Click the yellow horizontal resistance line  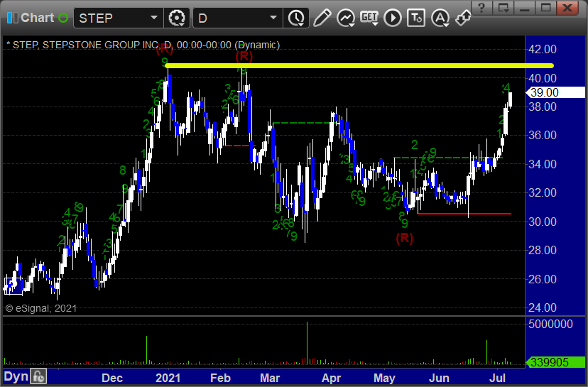click(x=359, y=66)
